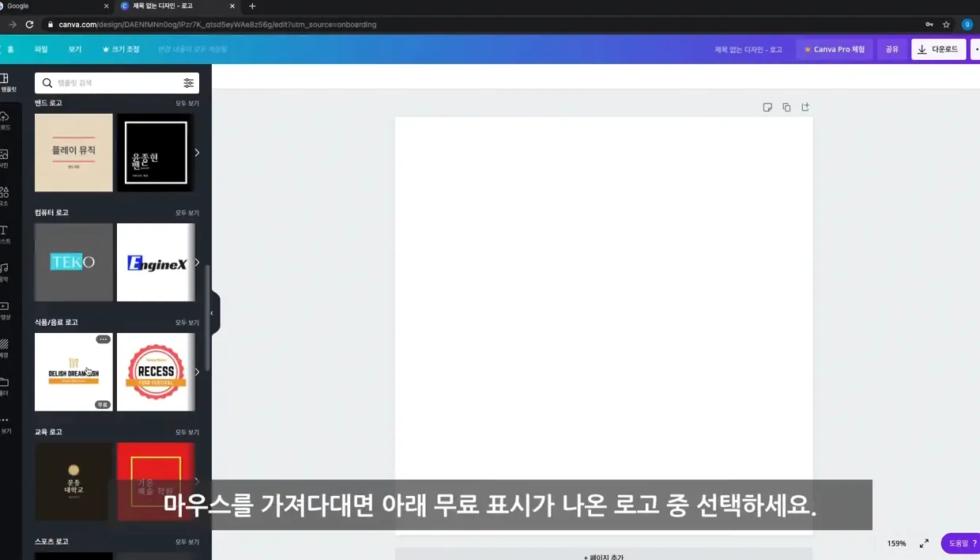View all Sports logo (스포츠 로고) templates
980x560 pixels.
point(187,542)
